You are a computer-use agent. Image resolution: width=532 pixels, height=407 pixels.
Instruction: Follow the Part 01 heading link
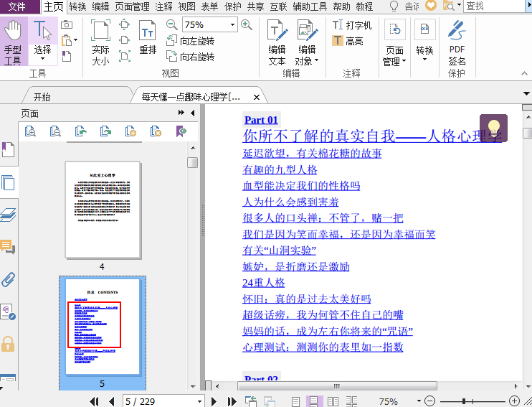[261, 120]
